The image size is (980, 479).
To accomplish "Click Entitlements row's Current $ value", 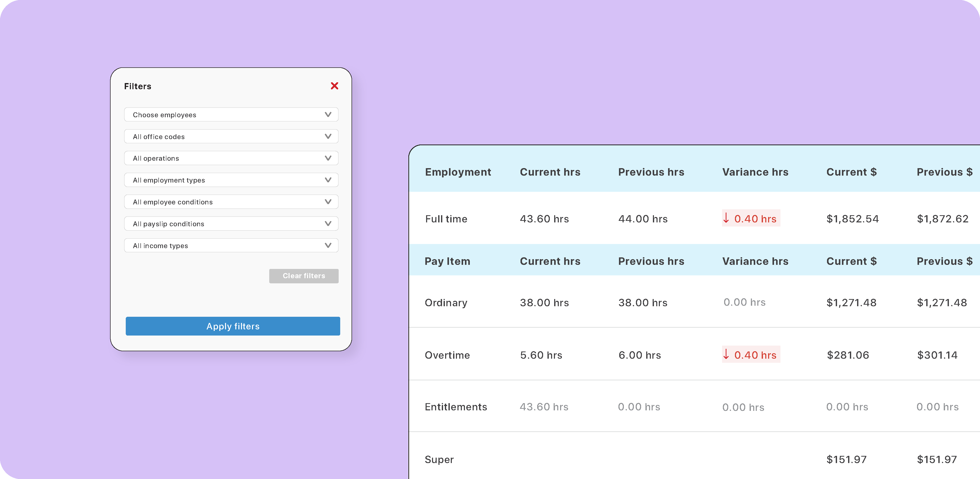I will [x=847, y=407].
